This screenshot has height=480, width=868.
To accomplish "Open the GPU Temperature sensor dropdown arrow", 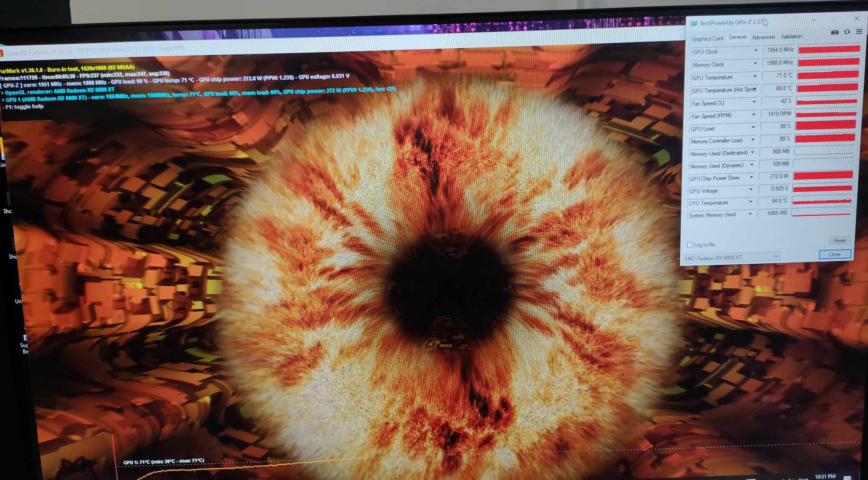I will [754, 77].
